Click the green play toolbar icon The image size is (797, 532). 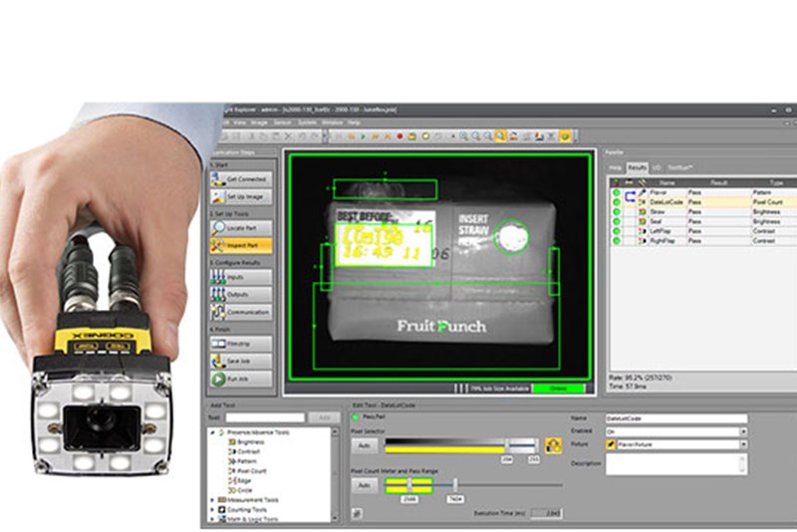click(x=363, y=136)
